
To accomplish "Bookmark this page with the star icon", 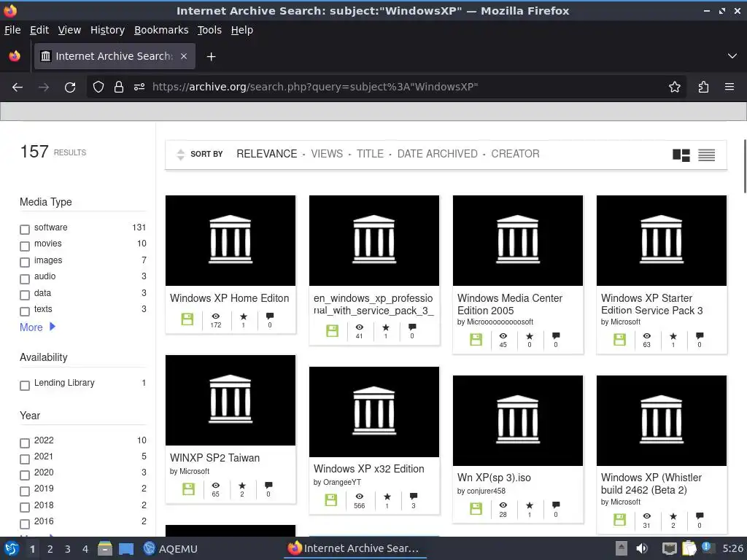I will [x=675, y=87].
